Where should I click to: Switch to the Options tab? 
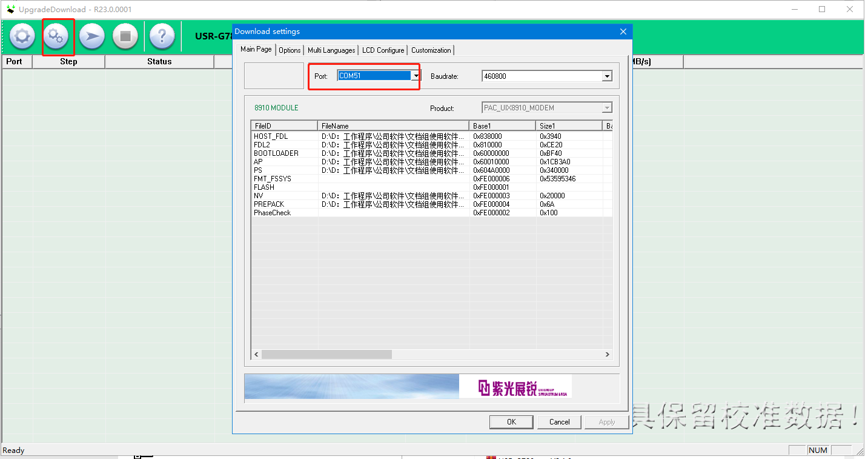click(290, 50)
